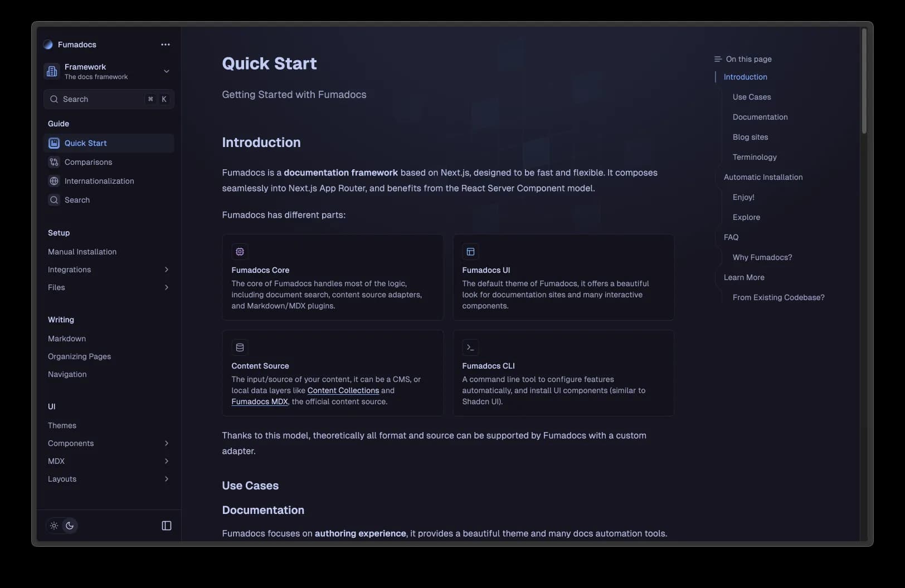Switch to light theme with sun icon
This screenshot has height=588, width=905.
(x=54, y=526)
